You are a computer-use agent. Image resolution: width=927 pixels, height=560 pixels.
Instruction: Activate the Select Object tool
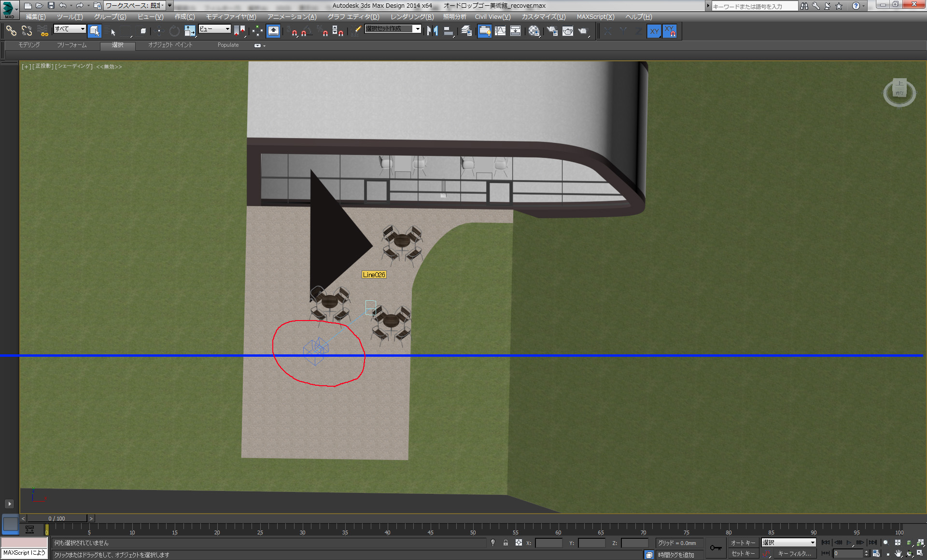[x=95, y=31]
